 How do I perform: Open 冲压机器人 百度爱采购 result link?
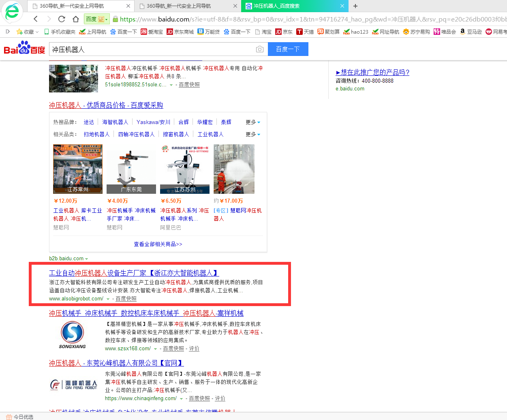[106, 105]
